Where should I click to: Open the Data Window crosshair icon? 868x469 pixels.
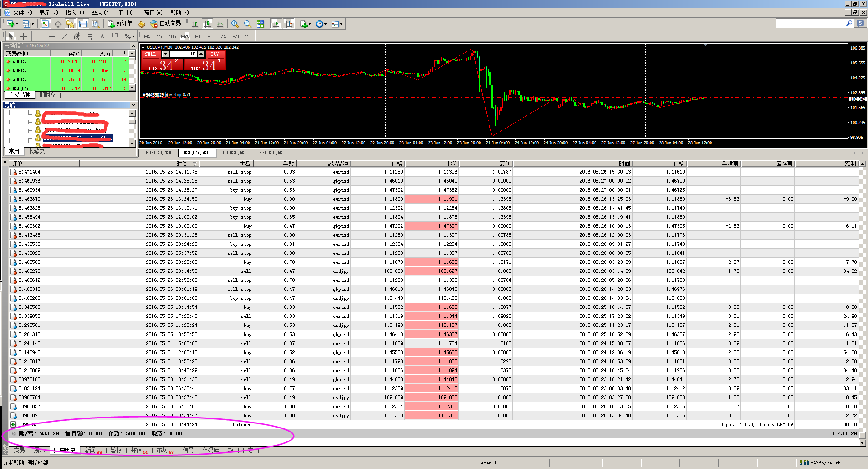[58, 24]
